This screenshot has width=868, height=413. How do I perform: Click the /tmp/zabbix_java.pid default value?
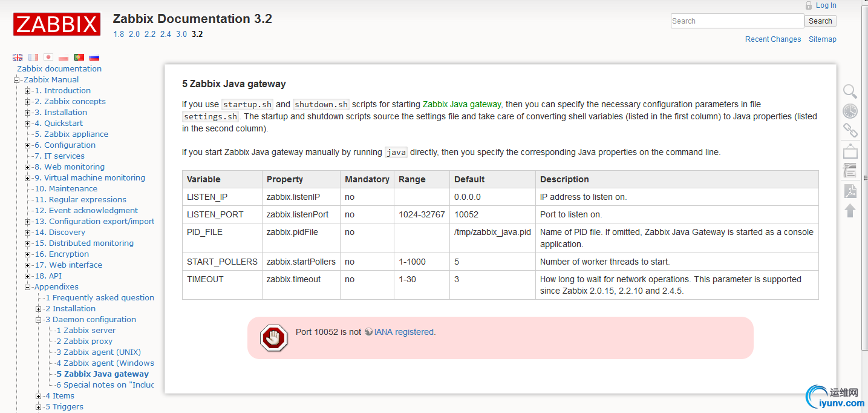tap(492, 232)
